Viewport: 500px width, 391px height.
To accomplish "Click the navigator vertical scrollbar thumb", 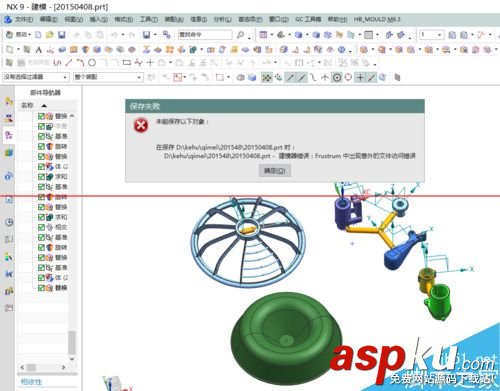I will 72,343.
